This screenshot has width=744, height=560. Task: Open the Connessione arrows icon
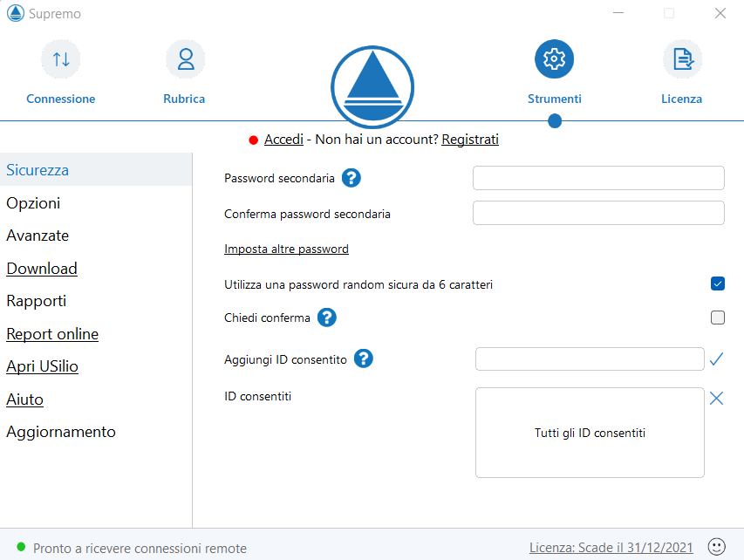(x=61, y=59)
